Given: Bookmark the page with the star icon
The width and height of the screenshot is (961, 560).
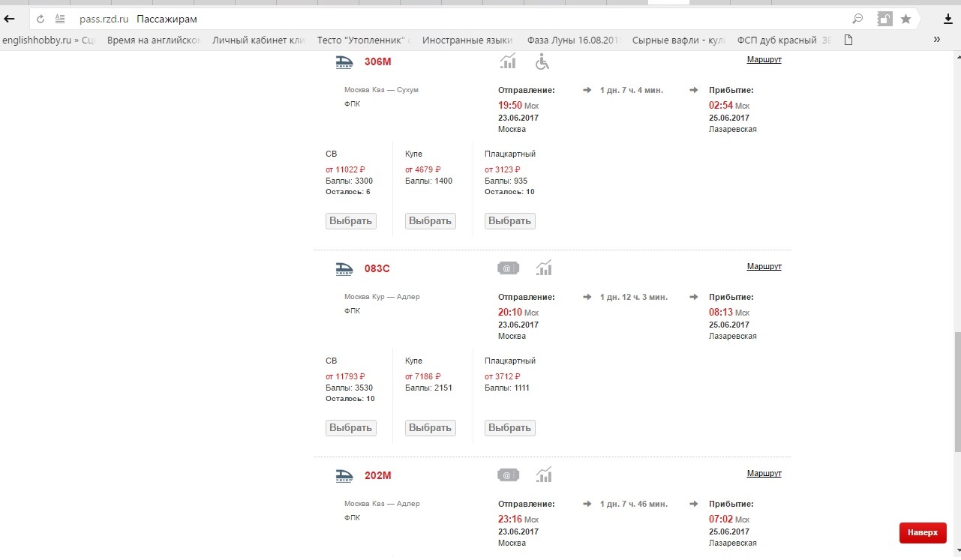Looking at the screenshot, I should click(905, 19).
